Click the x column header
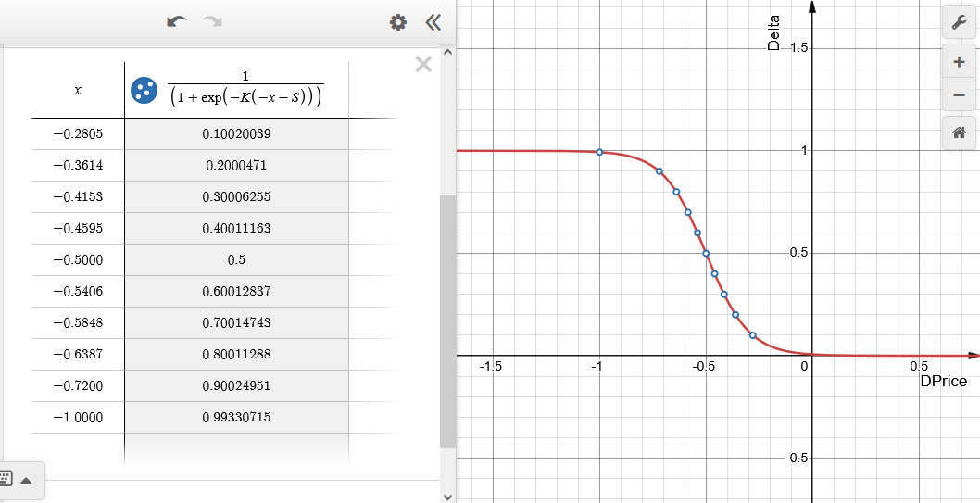 (x=78, y=91)
